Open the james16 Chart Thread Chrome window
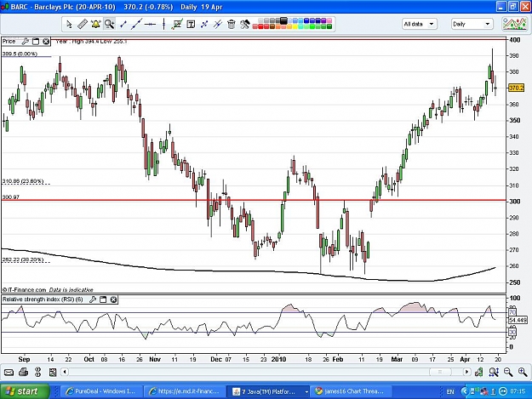The image size is (532, 399). click(x=350, y=391)
